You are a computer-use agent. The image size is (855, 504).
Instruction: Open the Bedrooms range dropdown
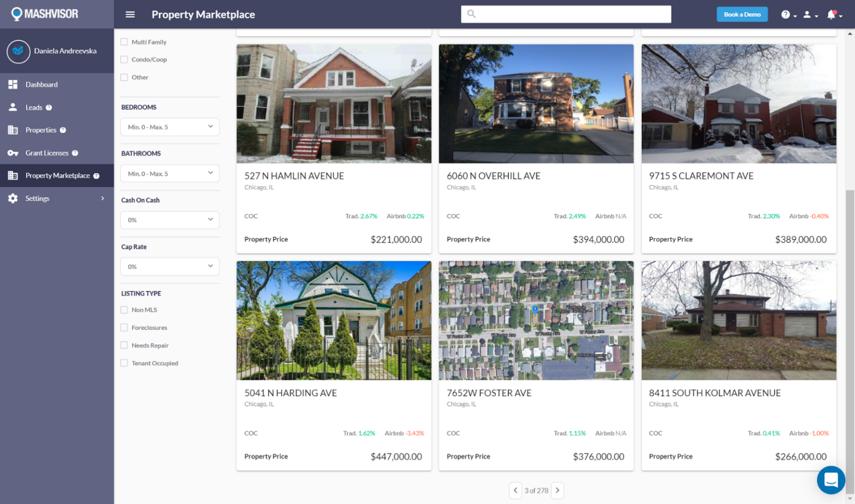click(170, 126)
